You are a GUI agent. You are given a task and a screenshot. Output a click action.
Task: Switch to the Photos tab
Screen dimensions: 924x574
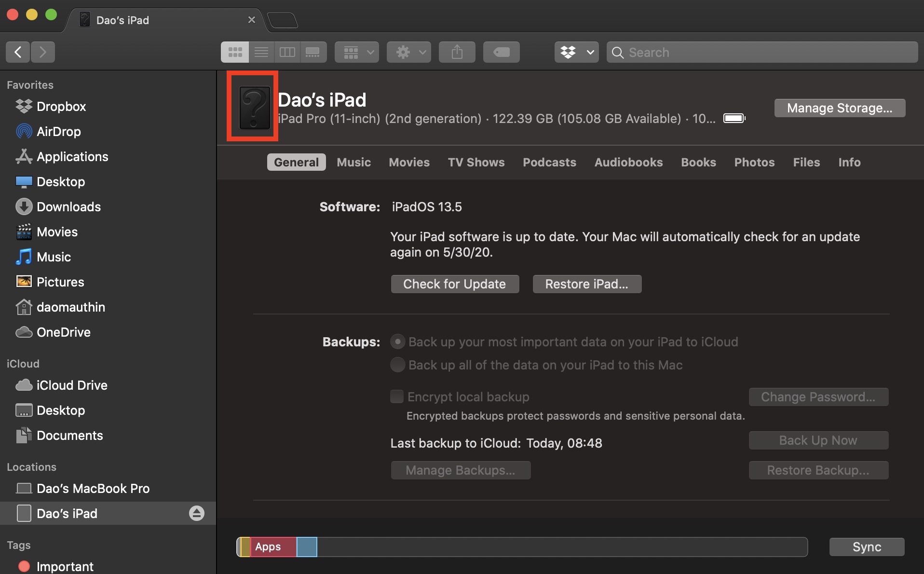click(x=755, y=162)
